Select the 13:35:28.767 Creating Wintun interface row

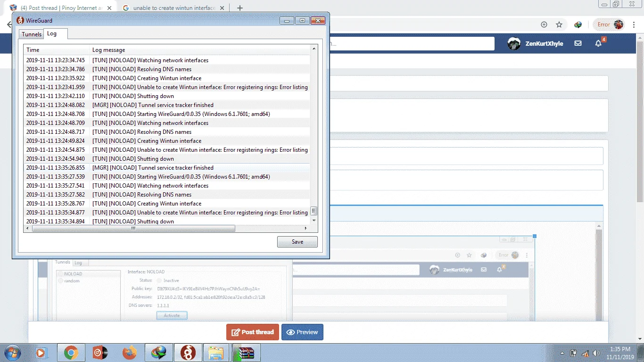[x=167, y=204]
